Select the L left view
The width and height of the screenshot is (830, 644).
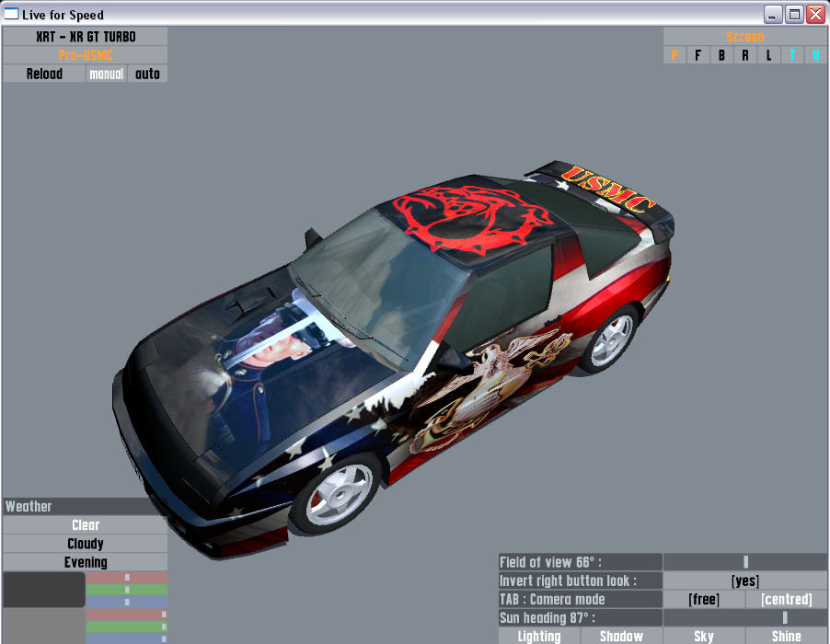click(768, 55)
